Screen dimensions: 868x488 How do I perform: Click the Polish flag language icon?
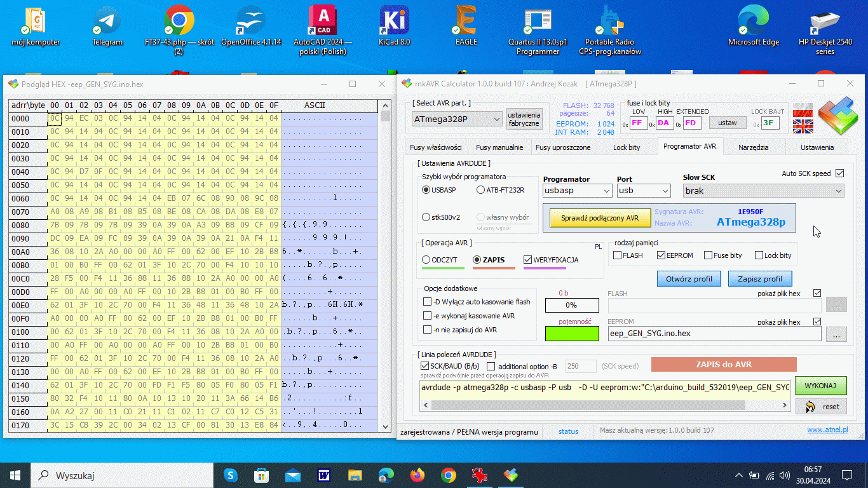pyautogui.click(x=803, y=109)
